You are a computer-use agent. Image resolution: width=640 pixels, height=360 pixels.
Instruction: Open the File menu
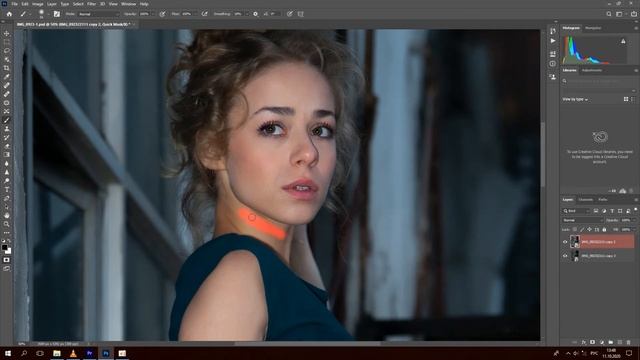tap(14, 4)
